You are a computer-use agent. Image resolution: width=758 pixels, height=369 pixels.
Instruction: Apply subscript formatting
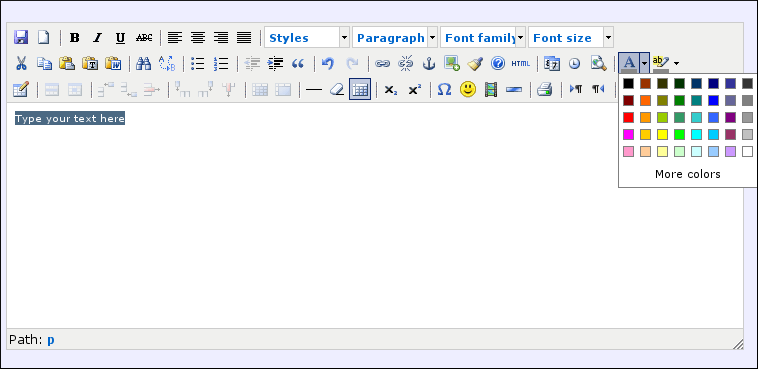click(391, 89)
